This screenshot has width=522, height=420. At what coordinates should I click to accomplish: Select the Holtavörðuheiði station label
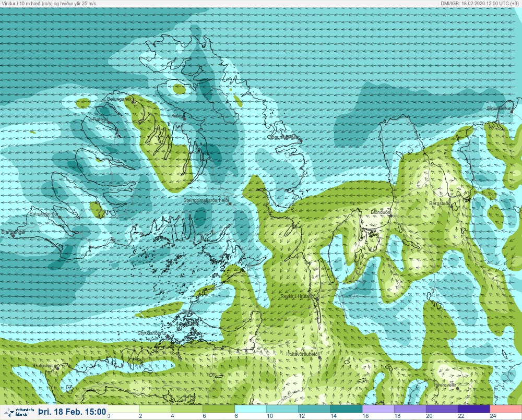tap(303, 354)
